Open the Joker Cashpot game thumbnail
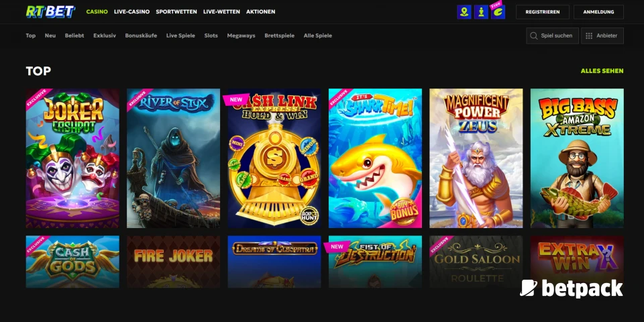Image resolution: width=644 pixels, height=322 pixels. 72,158
